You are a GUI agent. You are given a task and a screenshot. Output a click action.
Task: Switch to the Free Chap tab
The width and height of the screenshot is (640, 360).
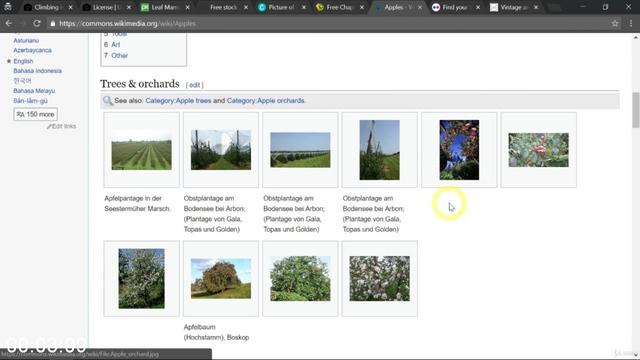[x=339, y=7]
